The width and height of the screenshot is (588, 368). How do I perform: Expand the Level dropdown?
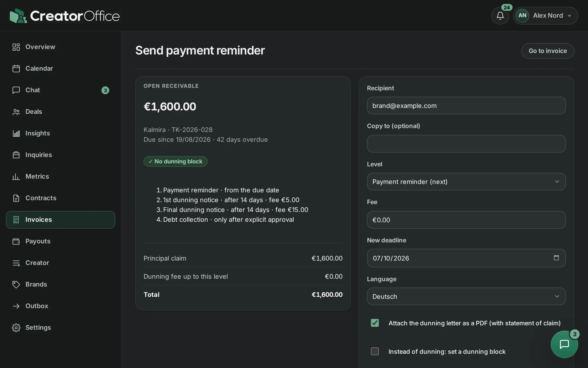coord(466,182)
